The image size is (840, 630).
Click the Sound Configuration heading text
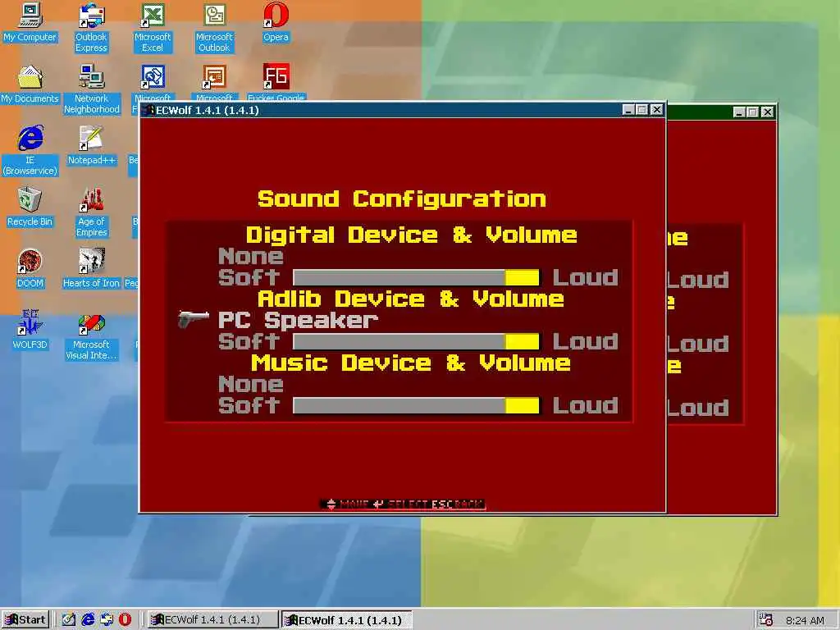click(402, 199)
